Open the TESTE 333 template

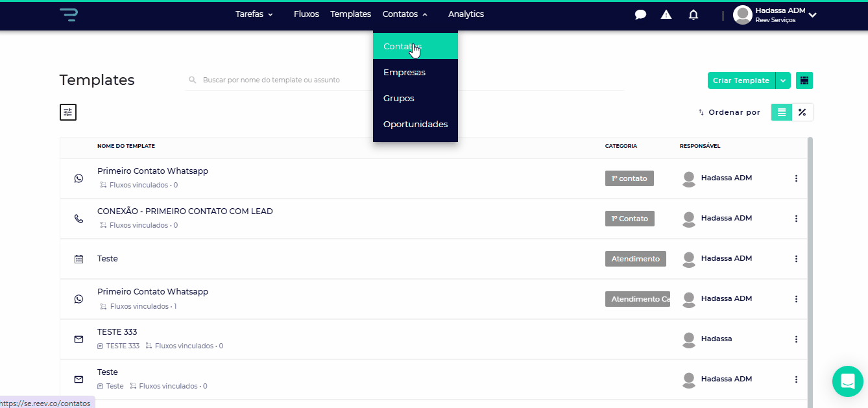[117, 332]
